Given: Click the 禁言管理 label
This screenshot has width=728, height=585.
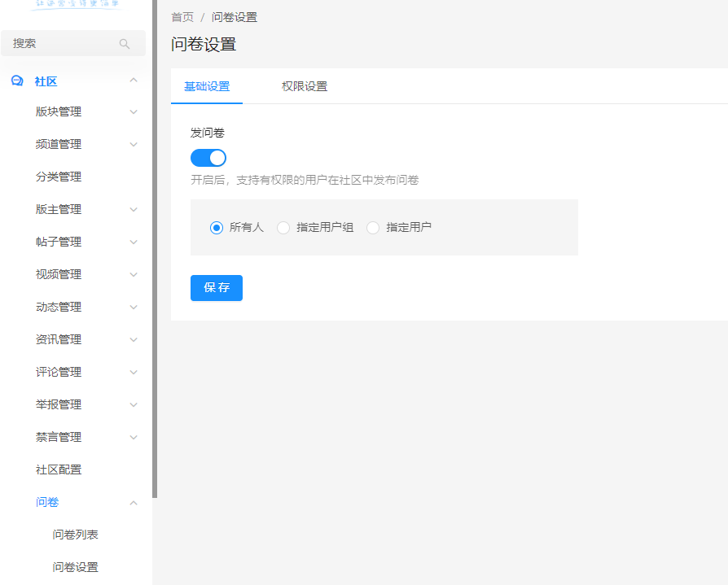Looking at the screenshot, I should pos(59,437).
